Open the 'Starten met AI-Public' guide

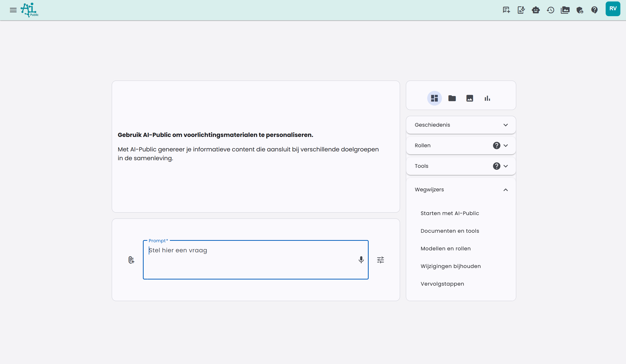[x=450, y=213]
